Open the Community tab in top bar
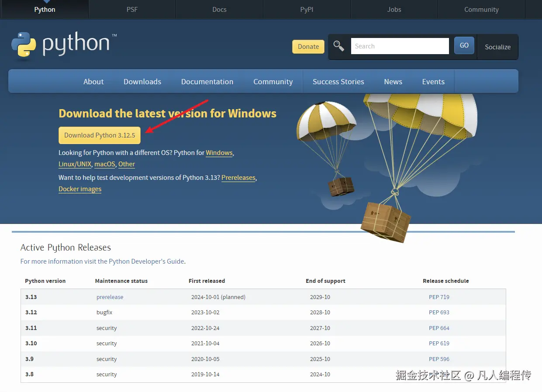This screenshot has width=542, height=392. pyautogui.click(x=481, y=9)
